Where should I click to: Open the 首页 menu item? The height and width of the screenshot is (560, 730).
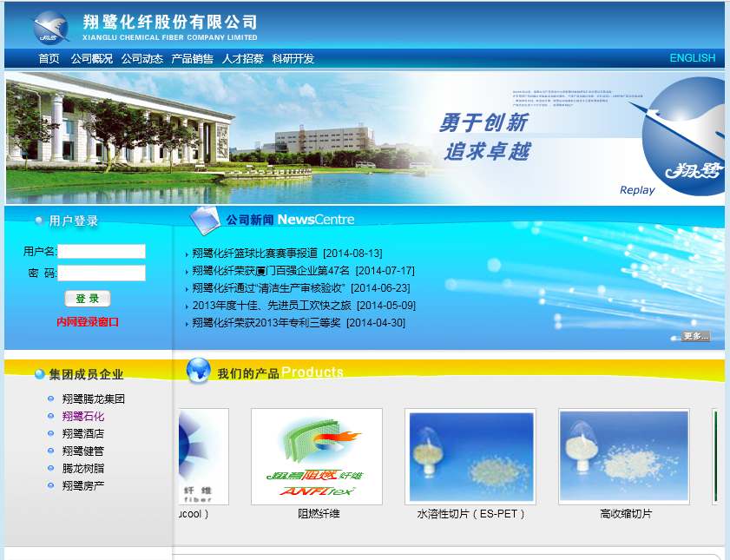pos(49,59)
